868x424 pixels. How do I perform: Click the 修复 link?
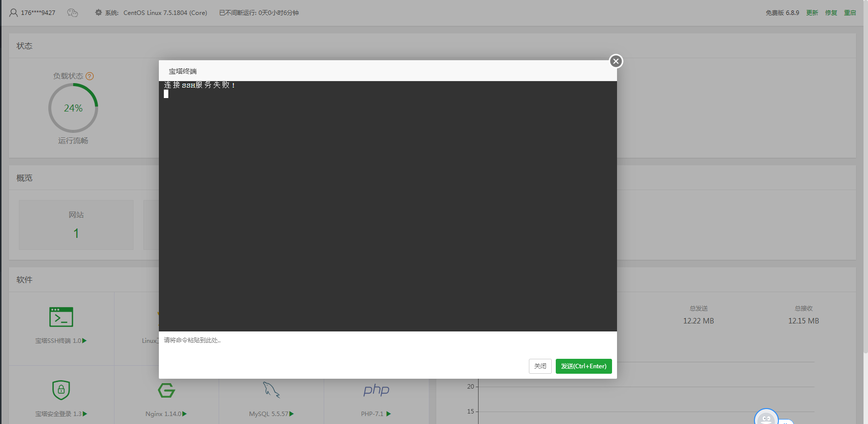831,13
